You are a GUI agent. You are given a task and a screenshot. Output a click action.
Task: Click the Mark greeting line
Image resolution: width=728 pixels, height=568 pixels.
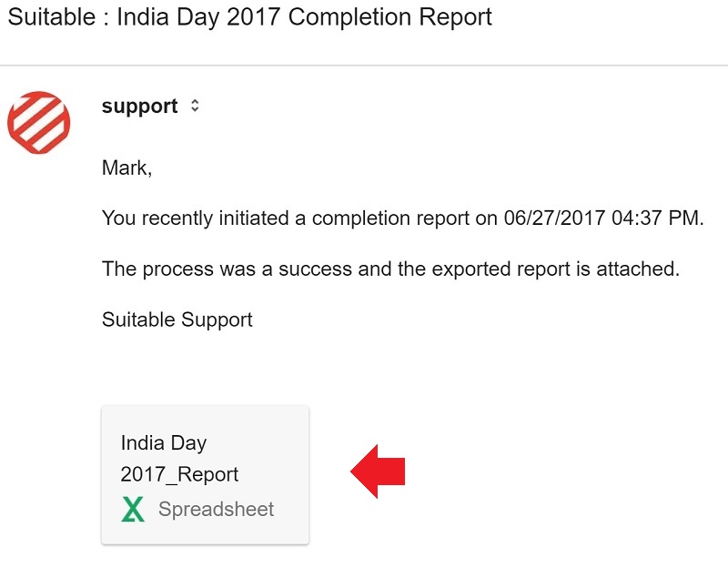[x=126, y=168]
